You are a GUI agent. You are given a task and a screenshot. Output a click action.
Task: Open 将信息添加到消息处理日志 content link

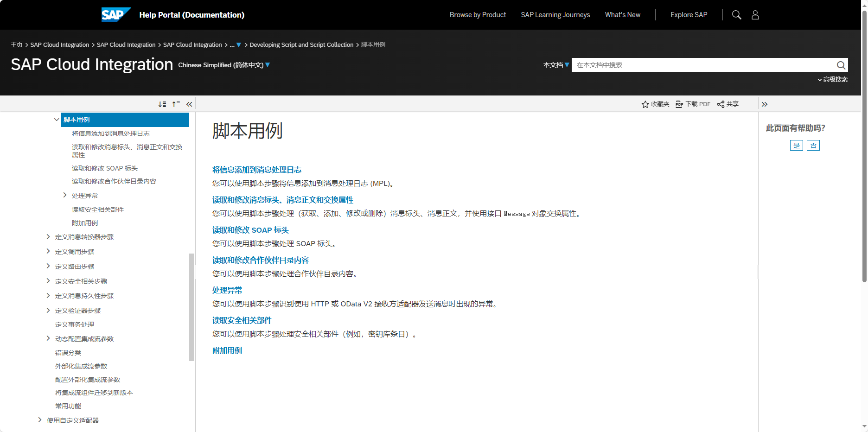coord(257,170)
